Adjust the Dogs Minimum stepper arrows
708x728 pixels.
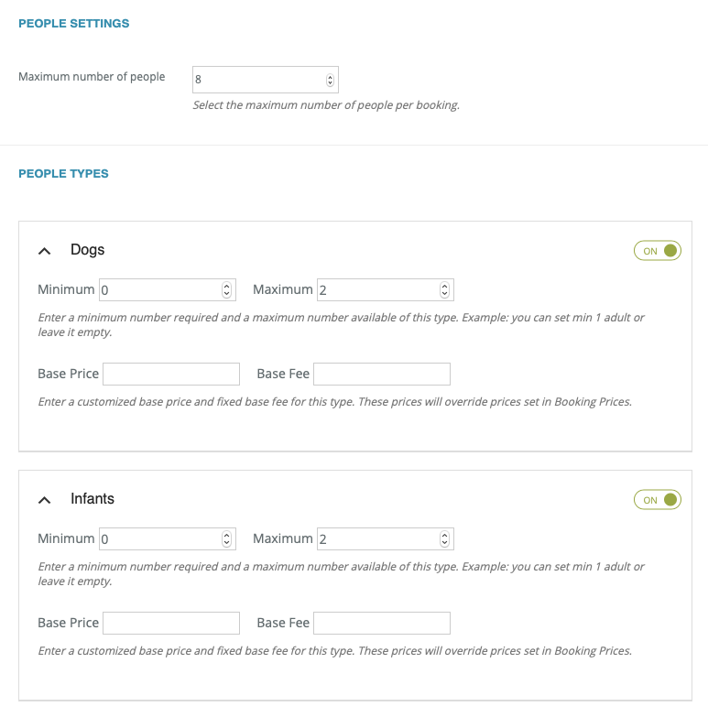point(227,290)
